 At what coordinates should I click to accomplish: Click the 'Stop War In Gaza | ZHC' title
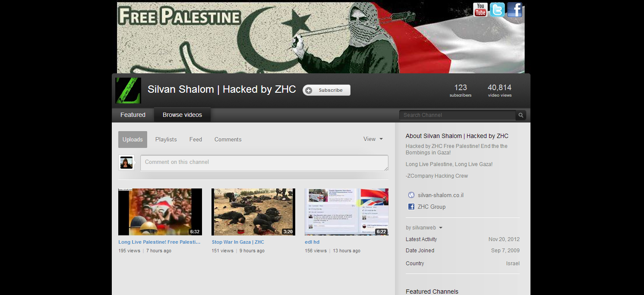(x=238, y=242)
